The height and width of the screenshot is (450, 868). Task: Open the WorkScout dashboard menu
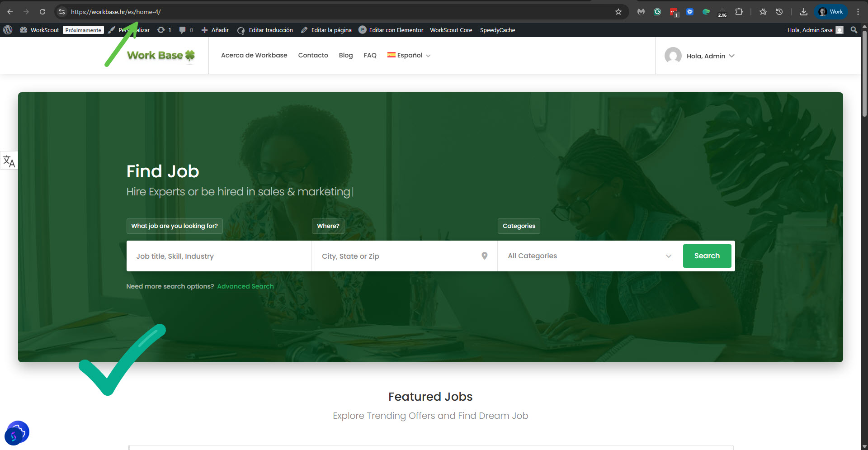[39, 30]
